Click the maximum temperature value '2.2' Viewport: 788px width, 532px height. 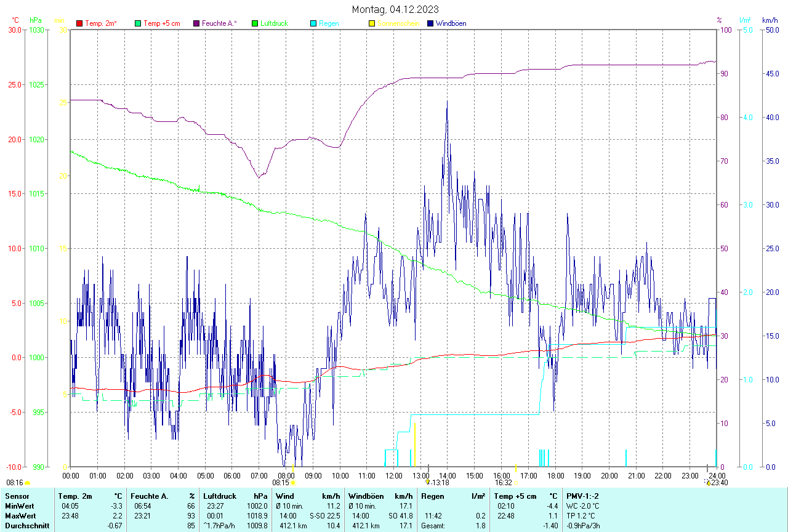point(118,515)
